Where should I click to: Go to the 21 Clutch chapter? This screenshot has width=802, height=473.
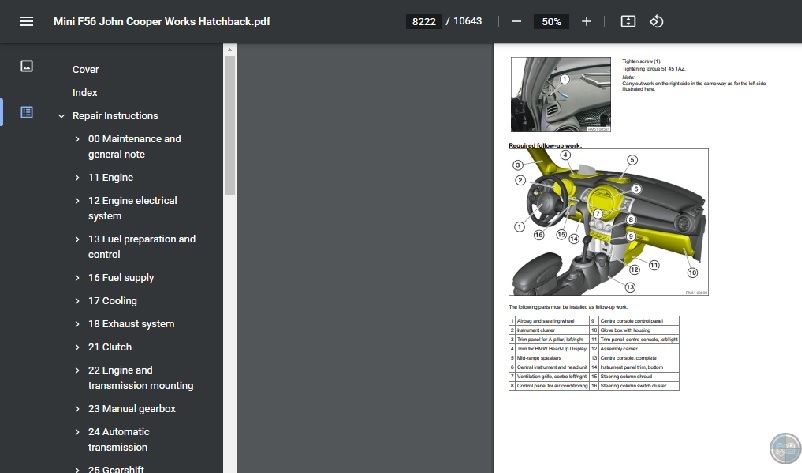pos(110,347)
